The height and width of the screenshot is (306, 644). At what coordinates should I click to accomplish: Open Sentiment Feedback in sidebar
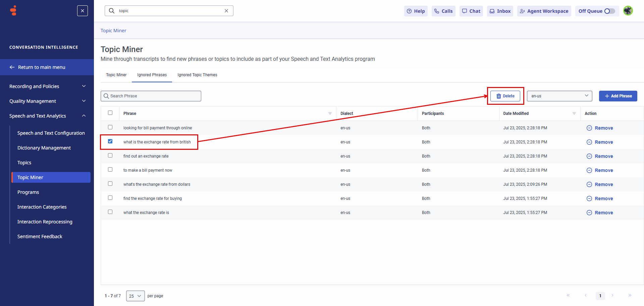click(x=40, y=236)
